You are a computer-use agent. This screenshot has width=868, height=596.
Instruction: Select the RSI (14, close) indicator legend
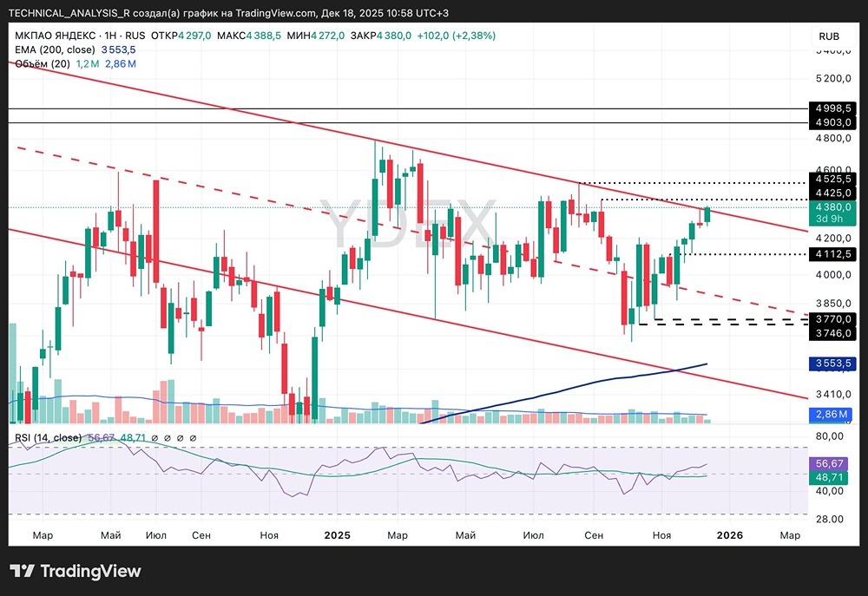coord(48,438)
